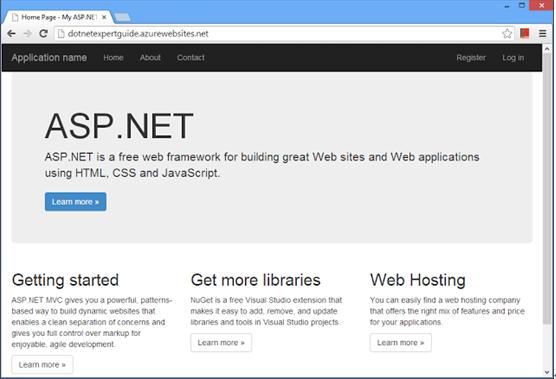The width and height of the screenshot is (556, 379).
Task: Open the red extension icon in the toolbar
Action: tap(524, 33)
